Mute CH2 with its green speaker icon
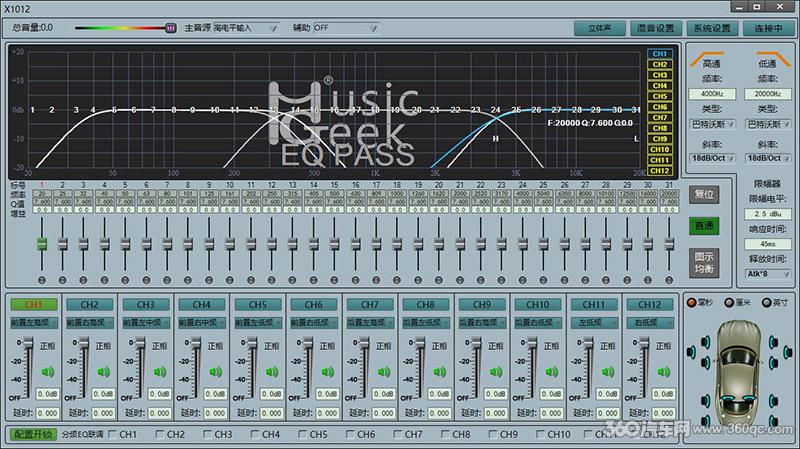Screen dimensions: 800x449 104,372
